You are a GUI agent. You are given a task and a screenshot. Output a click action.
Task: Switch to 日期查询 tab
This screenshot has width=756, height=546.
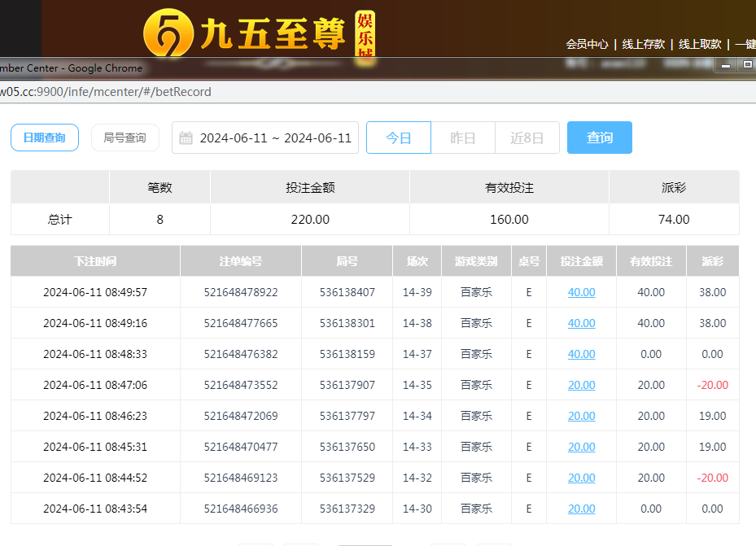pos(44,138)
